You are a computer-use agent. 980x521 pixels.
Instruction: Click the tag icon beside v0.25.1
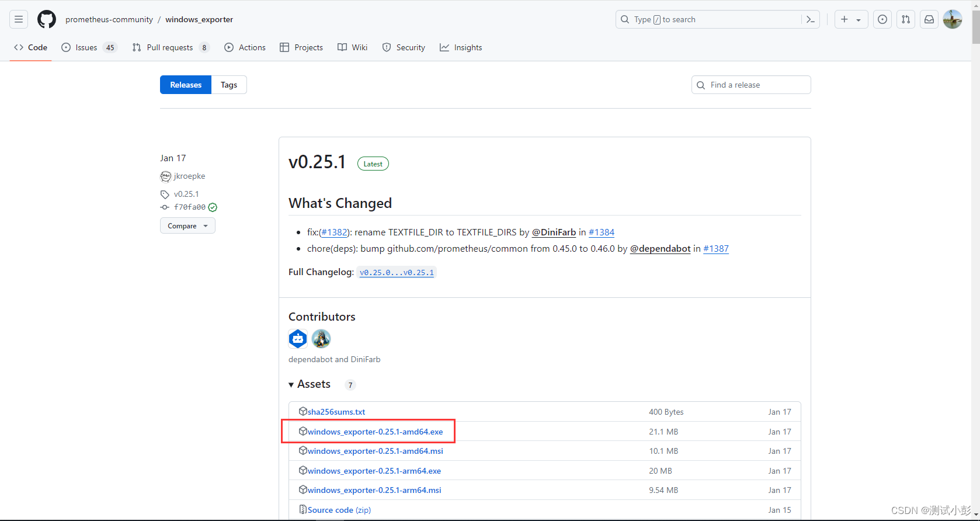tap(165, 194)
